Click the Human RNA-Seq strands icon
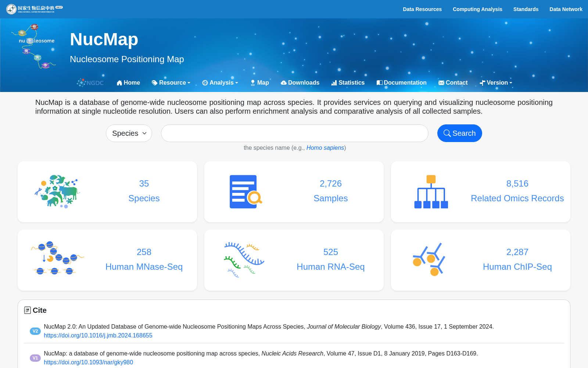 (244, 259)
